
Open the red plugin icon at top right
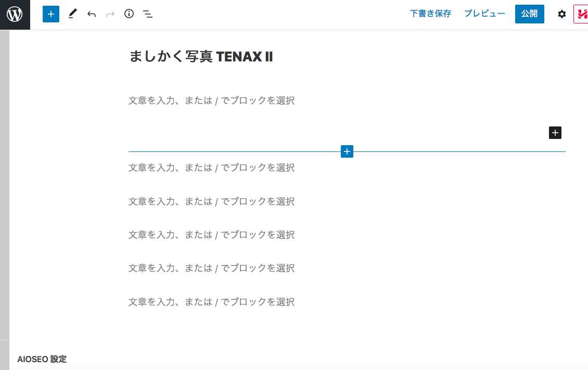[x=581, y=14]
